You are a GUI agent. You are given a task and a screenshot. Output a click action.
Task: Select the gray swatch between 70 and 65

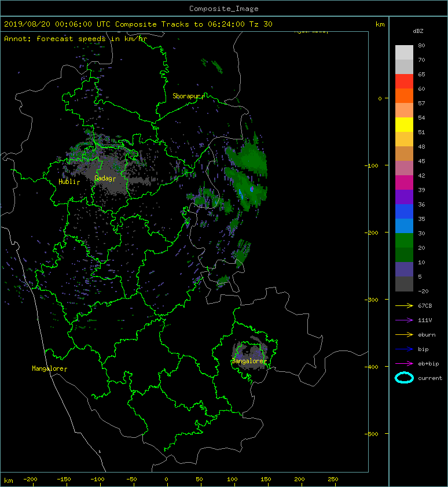pyautogui.click(x=404, y=67)
